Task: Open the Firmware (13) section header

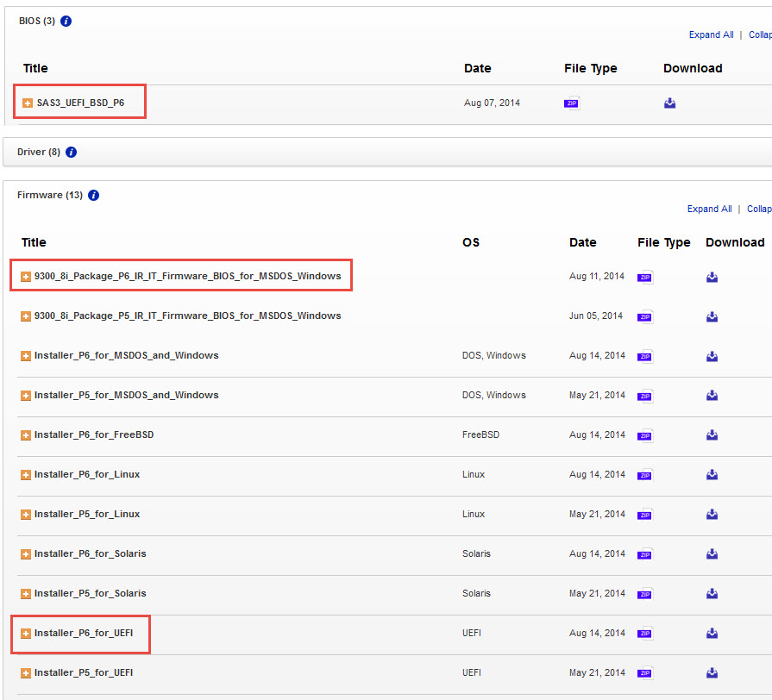Action: (x=50, y=196)
